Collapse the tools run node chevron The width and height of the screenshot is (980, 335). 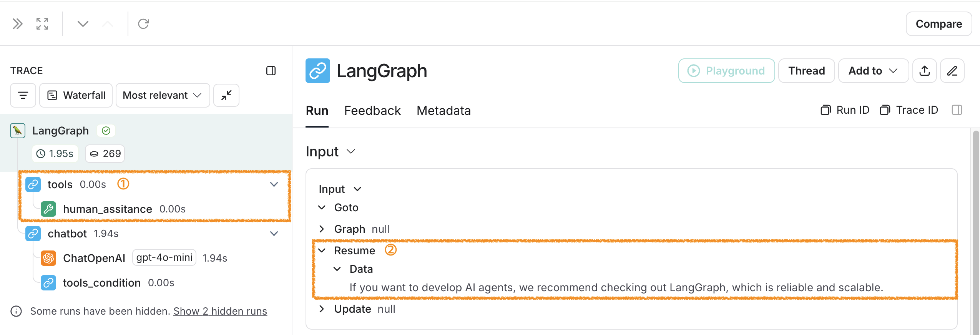[274, 184]
